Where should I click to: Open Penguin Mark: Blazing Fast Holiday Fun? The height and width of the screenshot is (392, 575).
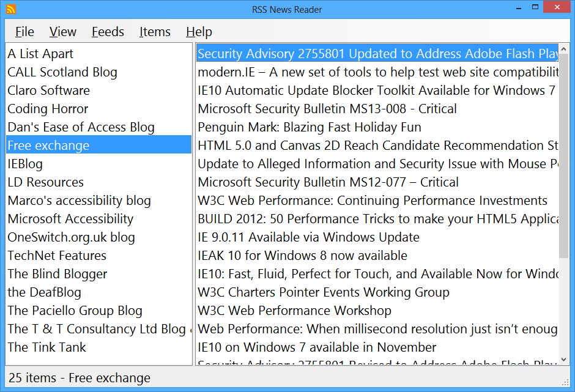click(377, 127)
